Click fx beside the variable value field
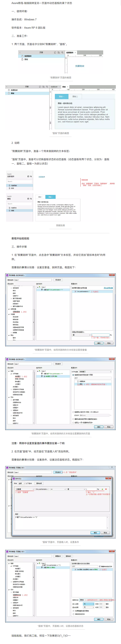This screenshot has height=644, width=121. [111, 335]
